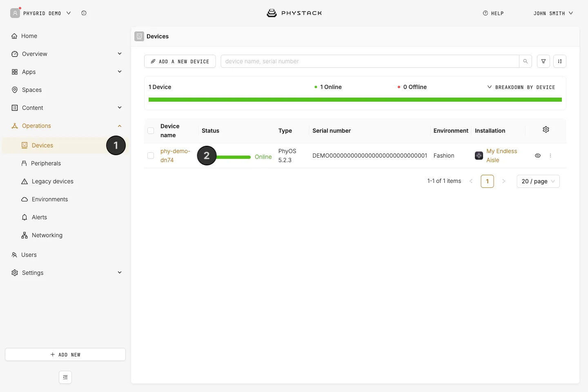Click the search magnifier icon

pyautogui.click(x=526, y=61)
